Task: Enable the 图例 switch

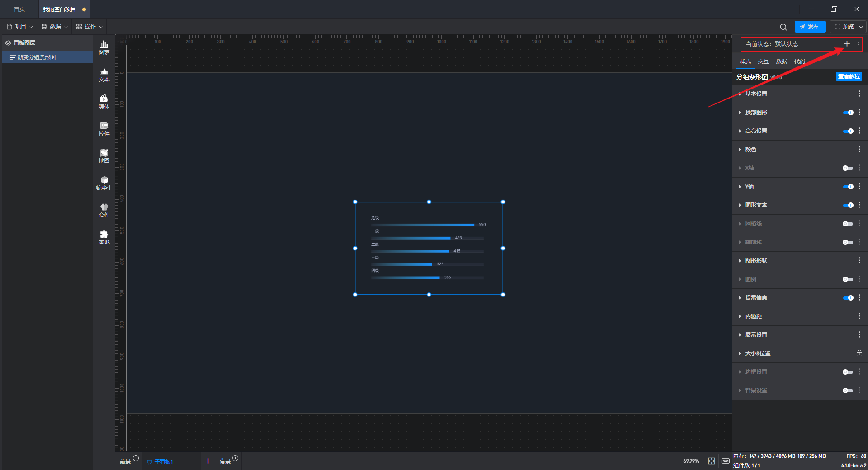Action: click(848, 279)
